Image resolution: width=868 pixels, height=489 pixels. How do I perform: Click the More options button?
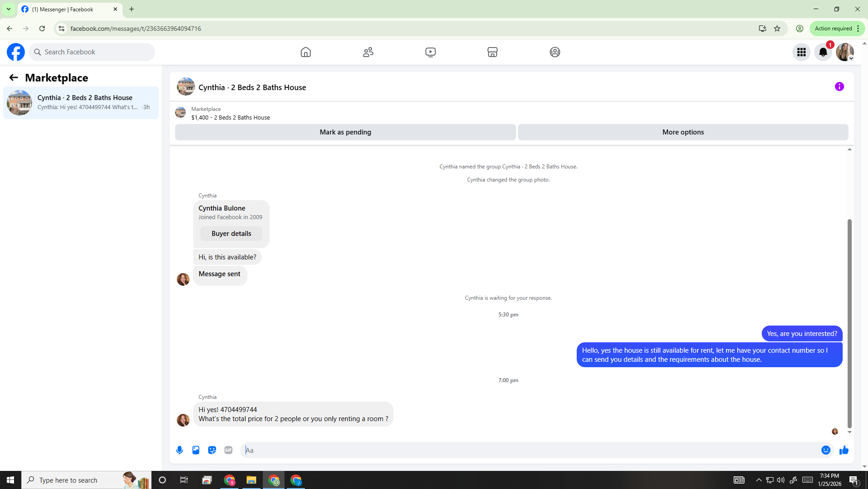click(683, 132)
